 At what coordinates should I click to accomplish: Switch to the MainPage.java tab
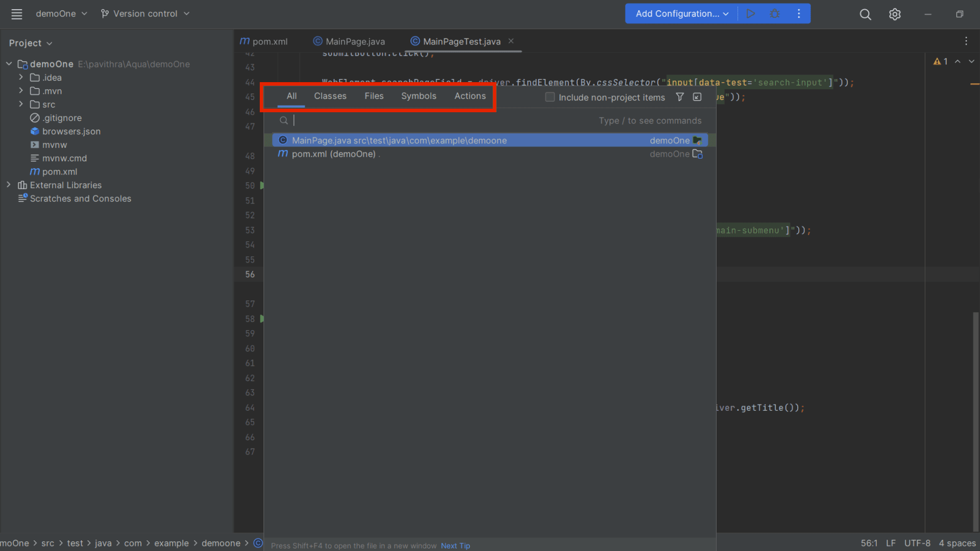click(x=355, y=41)
